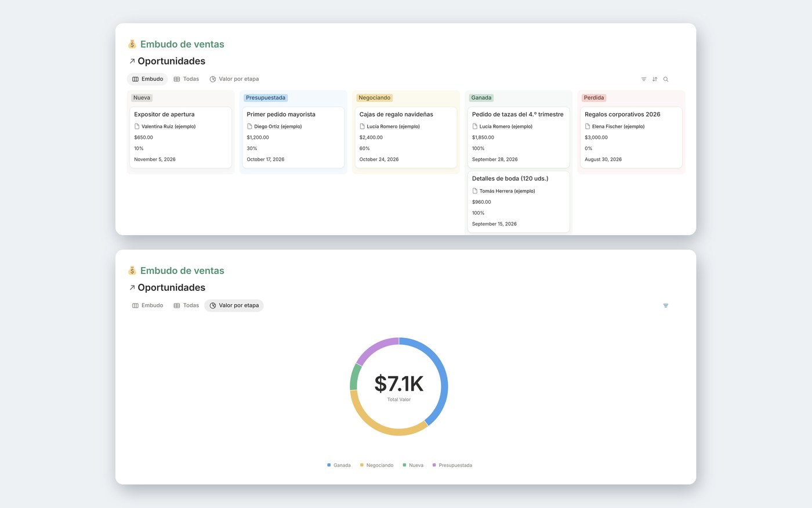Click the arrow icon beside Oportunidades in chart panel
The height and width of the screenshot is (508, 812).
[x=132, y=287]
